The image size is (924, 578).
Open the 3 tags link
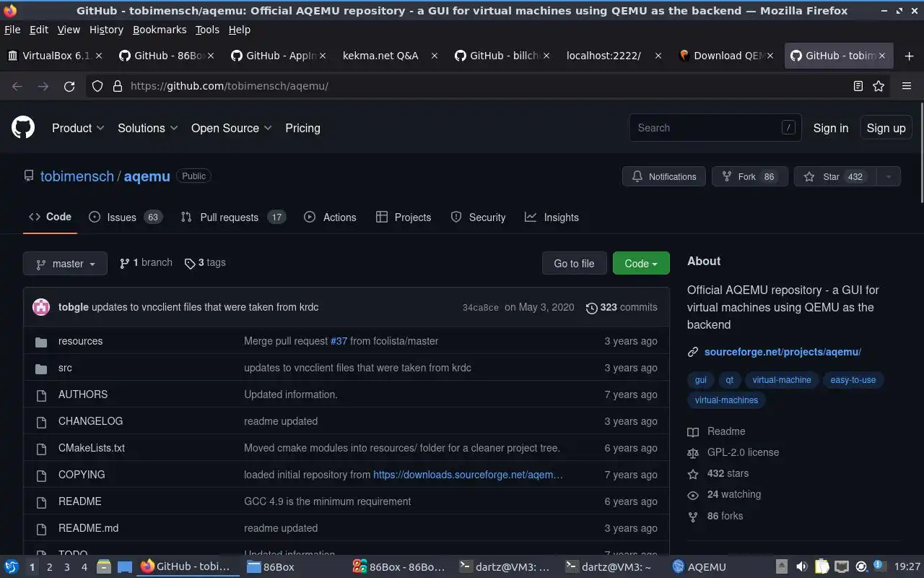coord(205,263)
